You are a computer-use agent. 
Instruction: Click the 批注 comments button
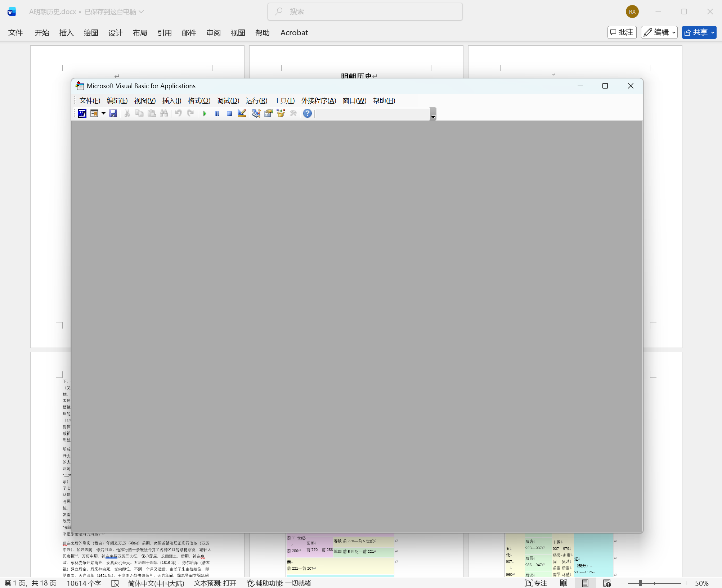coord(622,32)
